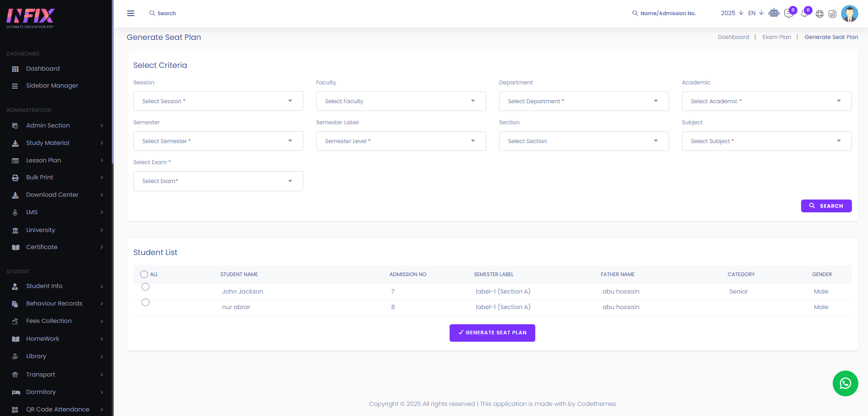Screen dimensions: 868x416
Task: Open the Select Section dropdown
Action: (x=584, y=141)
